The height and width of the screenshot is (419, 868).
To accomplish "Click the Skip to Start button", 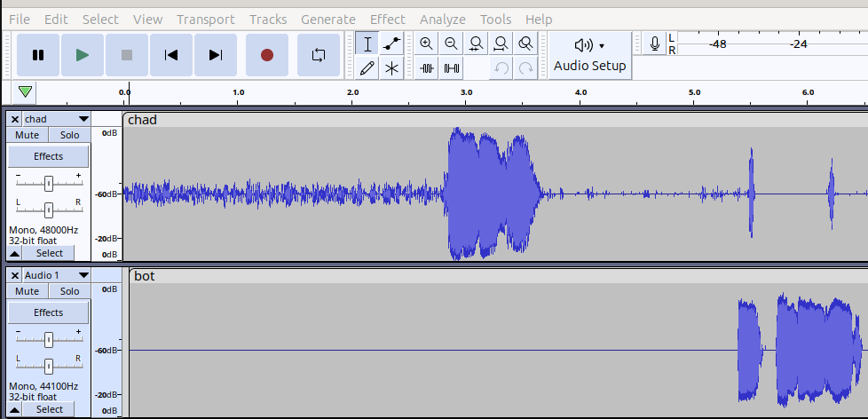I will click(x=171, y=55).
